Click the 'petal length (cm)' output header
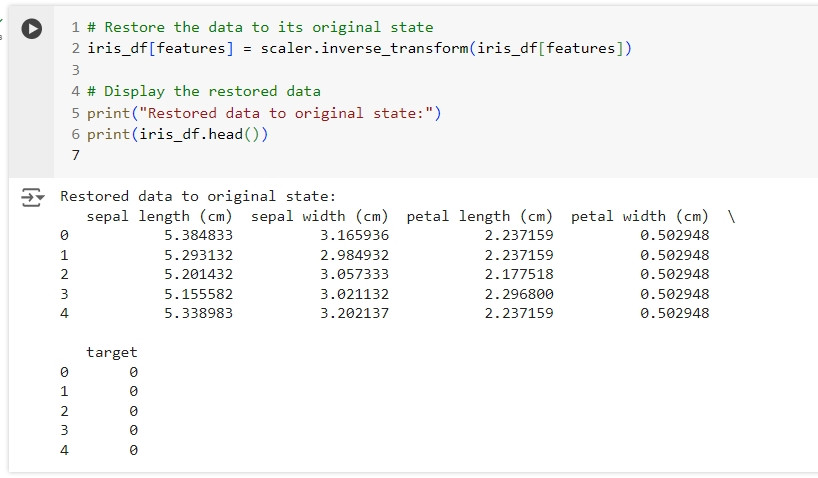This screenshot has height=478, width=818. tap(479, 216)
